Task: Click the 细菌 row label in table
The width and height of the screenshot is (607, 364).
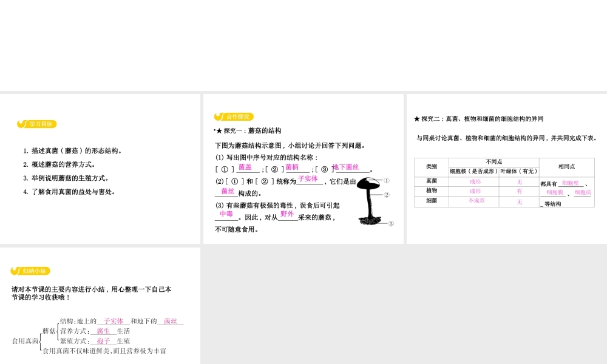Action: (x=432, y=201)
